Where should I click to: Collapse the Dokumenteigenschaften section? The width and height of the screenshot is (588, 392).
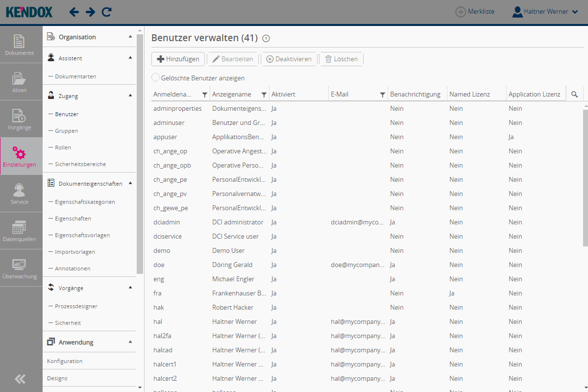point(130,183)
